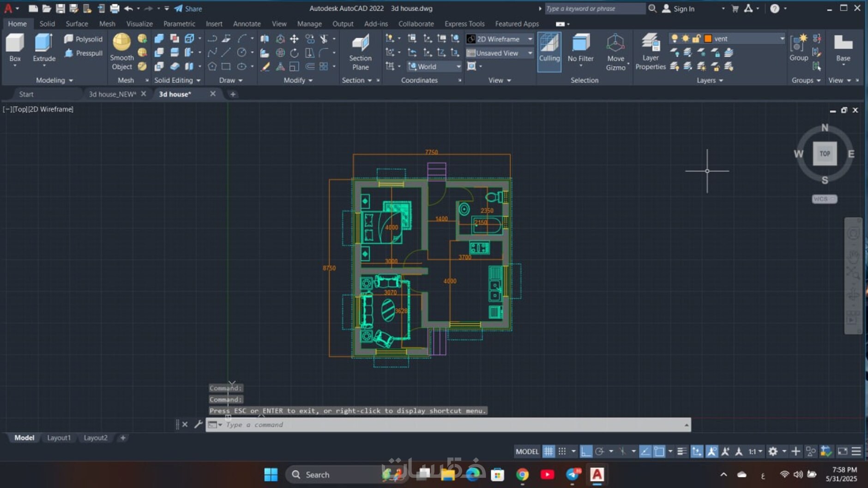Viewport: 868px width, 488px height.
Task: Open the No Filter selection menu
Action: click(x=580, y=50)
